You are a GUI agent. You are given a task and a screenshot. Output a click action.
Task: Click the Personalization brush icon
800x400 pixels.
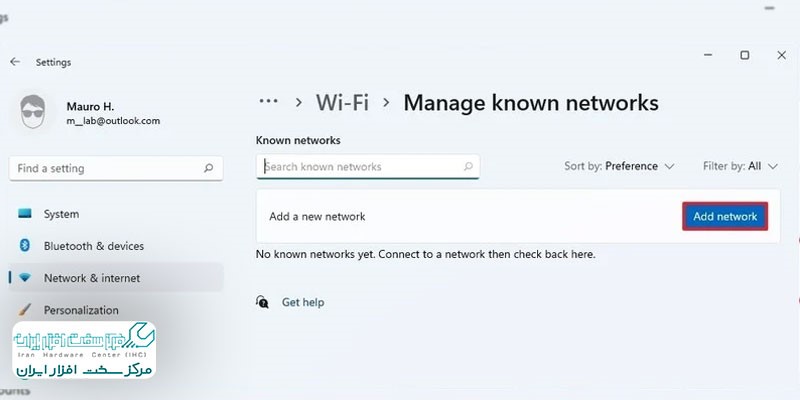point(24,309)
